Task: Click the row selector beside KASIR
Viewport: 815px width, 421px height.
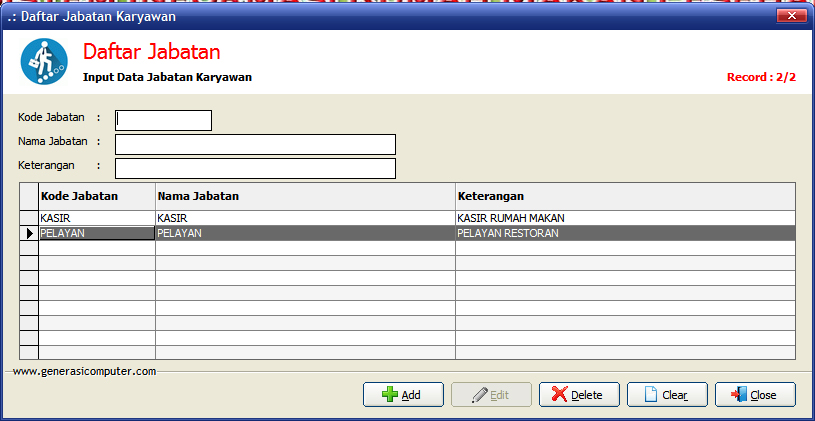Action: coord(29,218)
